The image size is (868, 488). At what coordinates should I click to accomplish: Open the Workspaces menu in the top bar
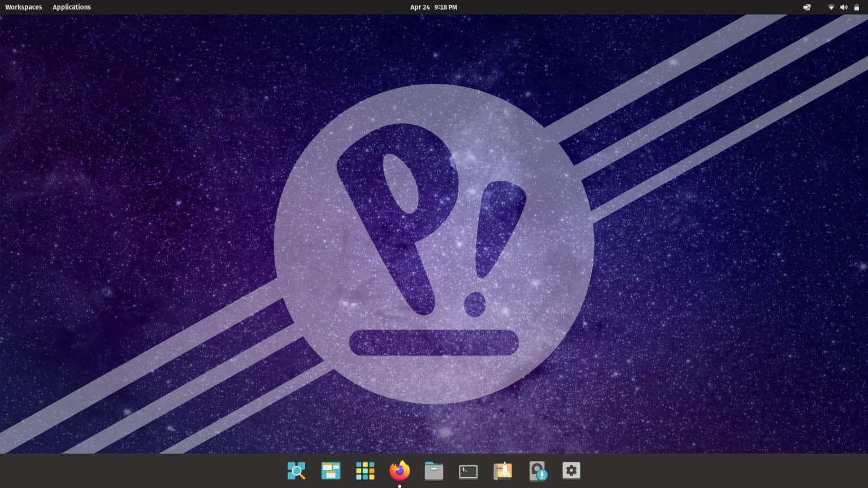coord(24,7)
